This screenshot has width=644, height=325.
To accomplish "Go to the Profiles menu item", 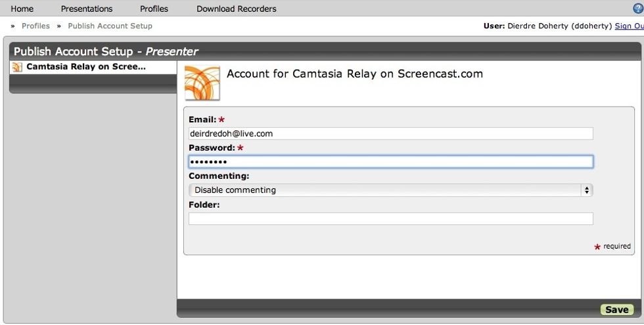I will [x=154, y=9].
